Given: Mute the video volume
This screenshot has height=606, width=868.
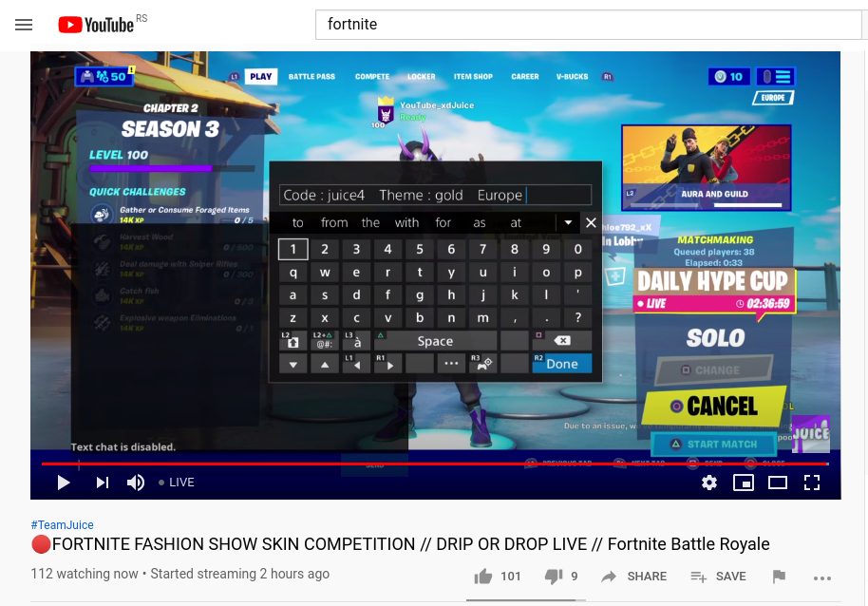Looking at the screenshot, I should click(136, 483).
